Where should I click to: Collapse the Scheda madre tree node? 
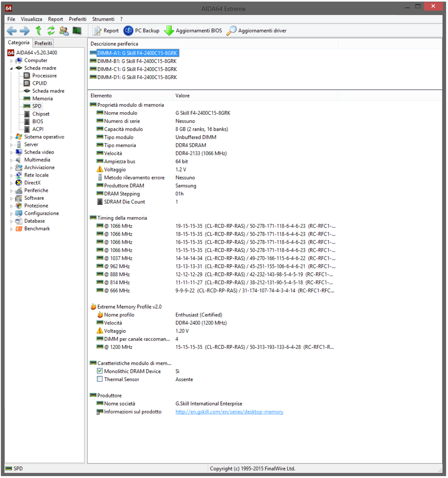tap(11, 68)
